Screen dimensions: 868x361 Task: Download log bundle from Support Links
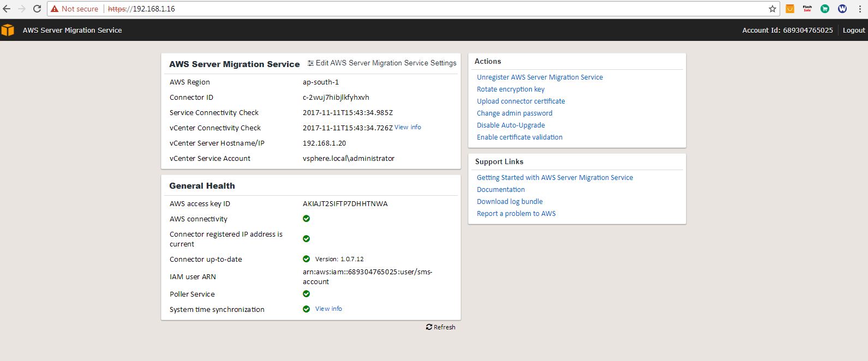coord(510,202)
